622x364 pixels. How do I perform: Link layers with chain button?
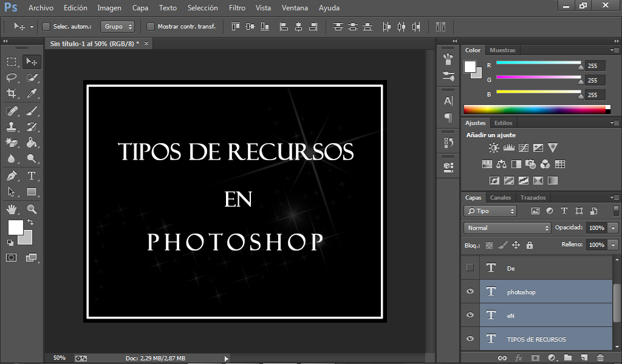[x=502, y=358]
